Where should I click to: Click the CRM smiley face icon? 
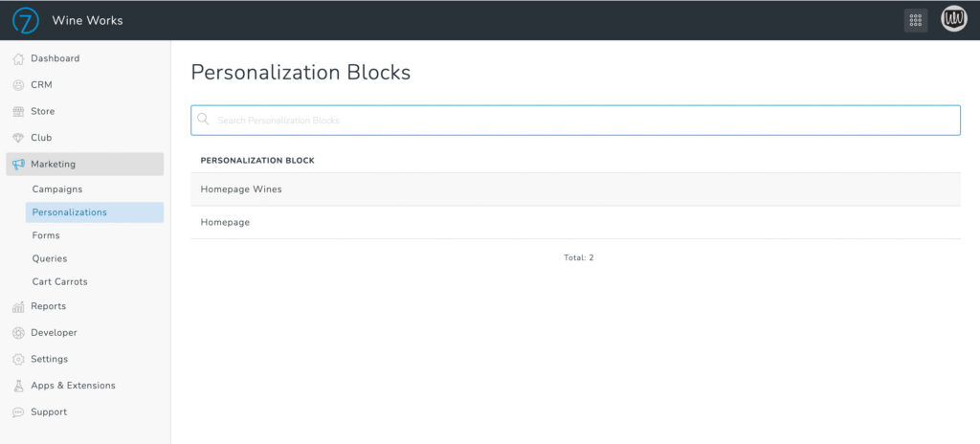(18, 85)
